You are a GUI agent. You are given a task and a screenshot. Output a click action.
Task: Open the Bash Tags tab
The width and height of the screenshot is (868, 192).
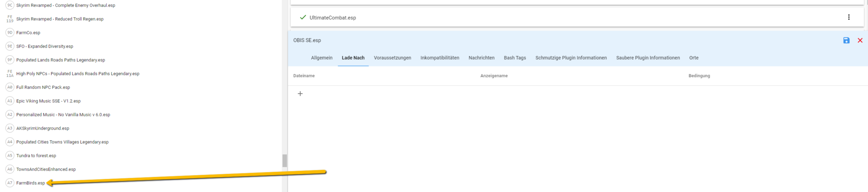point(514,58)
